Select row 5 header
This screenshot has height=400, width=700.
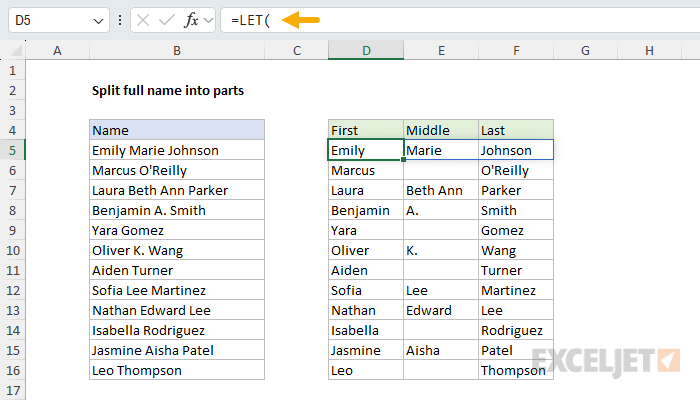[12, 150]
